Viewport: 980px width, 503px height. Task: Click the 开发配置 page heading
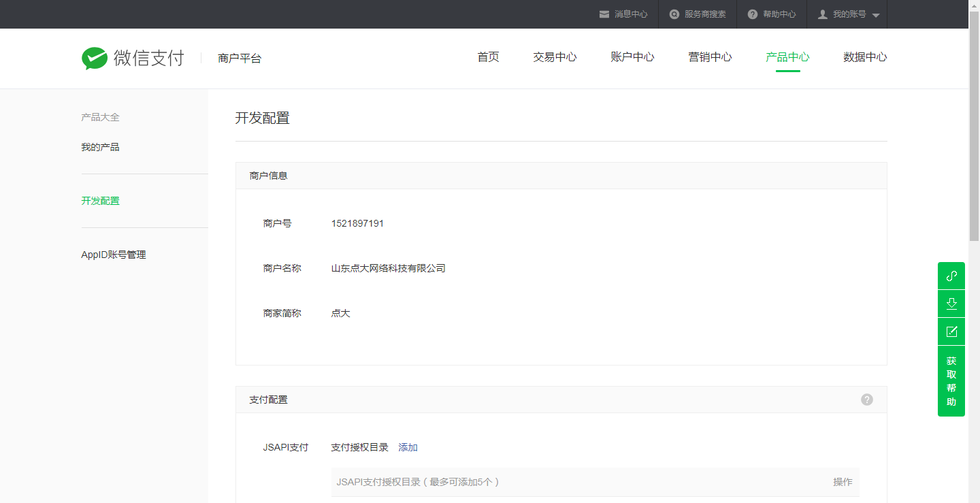pyautogui.click(x=263, y=118)
